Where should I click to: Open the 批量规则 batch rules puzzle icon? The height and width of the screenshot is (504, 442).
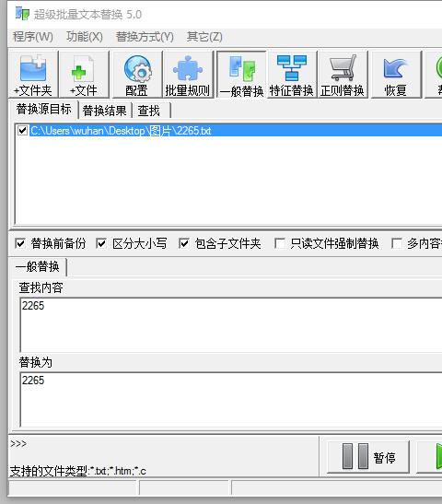pyautogui.click(x=188, y=75)
